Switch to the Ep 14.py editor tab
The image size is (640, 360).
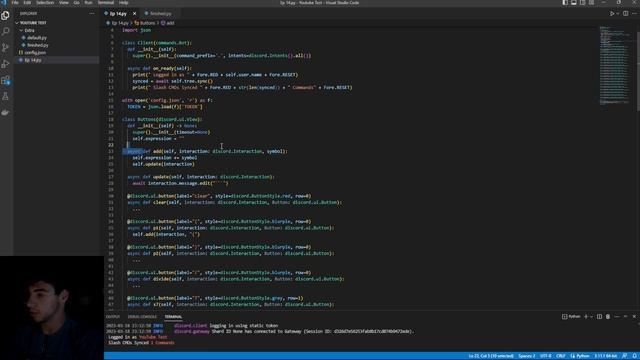click(118, 13)
